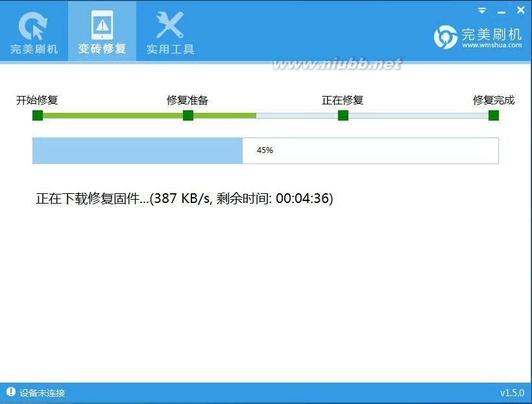Click the phone warning icon above 变砖修复
Screen dimensions: 532x404
coord(101,25)
